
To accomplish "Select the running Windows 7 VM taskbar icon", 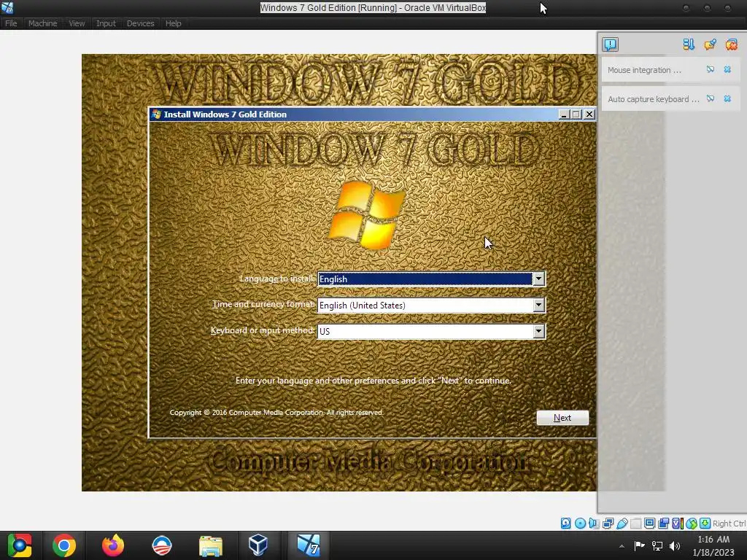I will [x=309, y=545].
